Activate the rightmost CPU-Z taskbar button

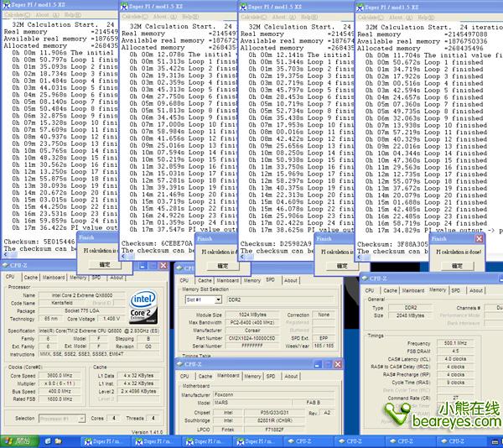pyautogui.click(x=462, y=441)
